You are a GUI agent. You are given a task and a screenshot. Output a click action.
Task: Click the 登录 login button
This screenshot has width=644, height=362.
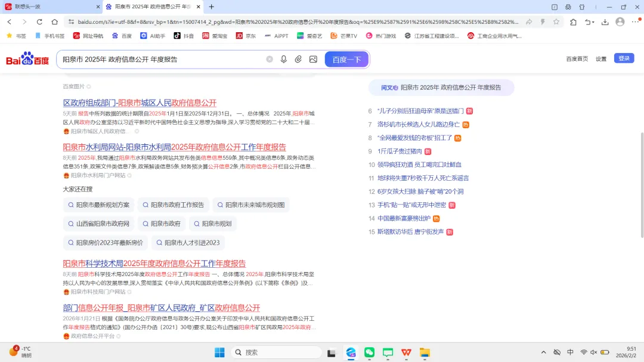coord(624,58)
